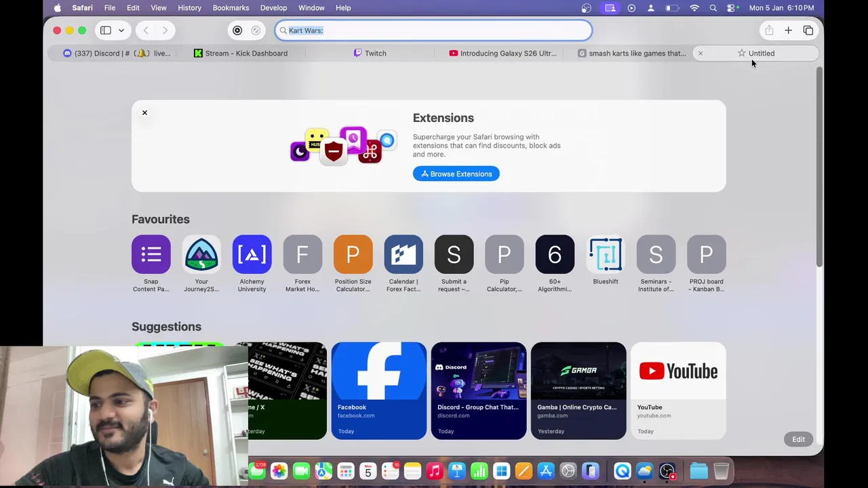Open the YouTube suggestion card
This screenshot has width=868, height=488.
click(x=678, y=390)
